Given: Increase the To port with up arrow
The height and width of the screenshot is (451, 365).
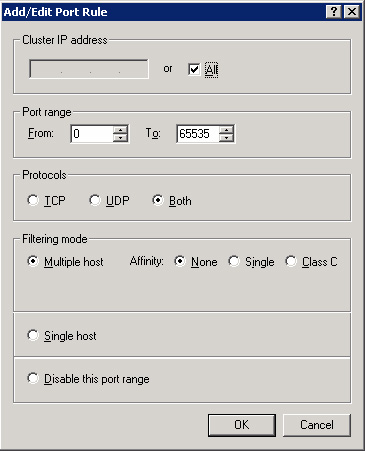Looking at the screenshot, I should pos(226,130).
